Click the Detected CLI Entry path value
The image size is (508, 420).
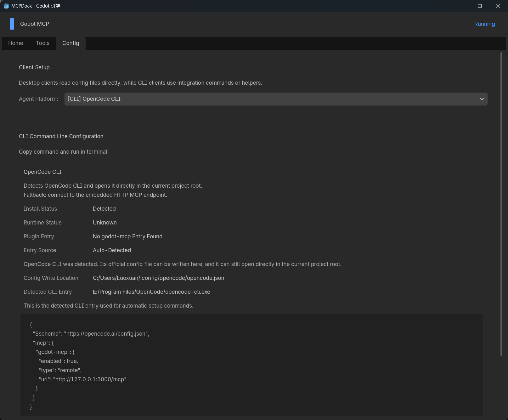click(x=151, y=292)
